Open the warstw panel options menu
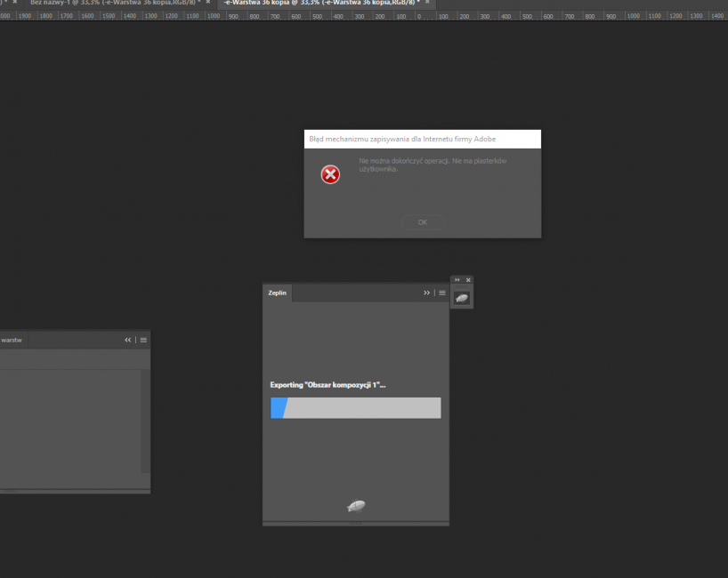The image size is (728, 578). point(142,340)
